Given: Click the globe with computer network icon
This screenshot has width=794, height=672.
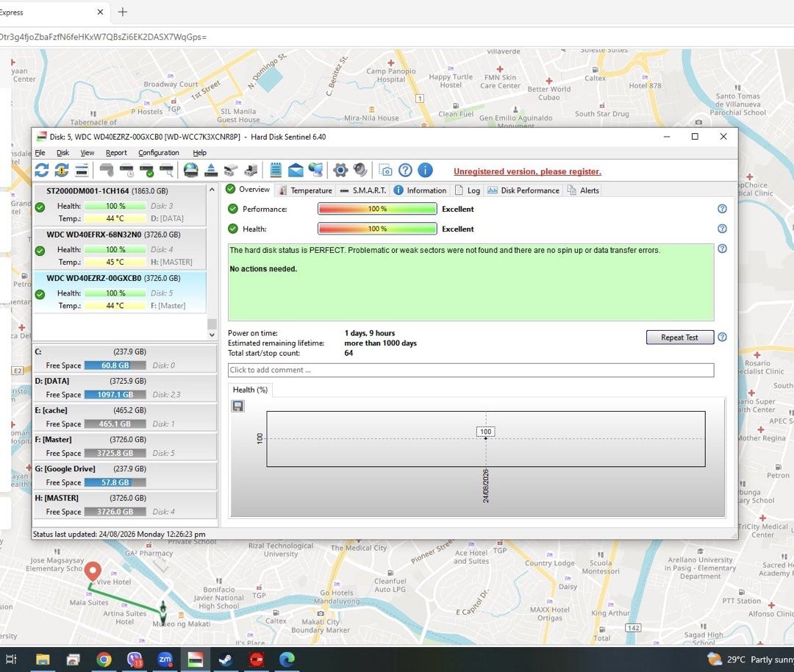Looking at the screenshot, I should 315,170.
